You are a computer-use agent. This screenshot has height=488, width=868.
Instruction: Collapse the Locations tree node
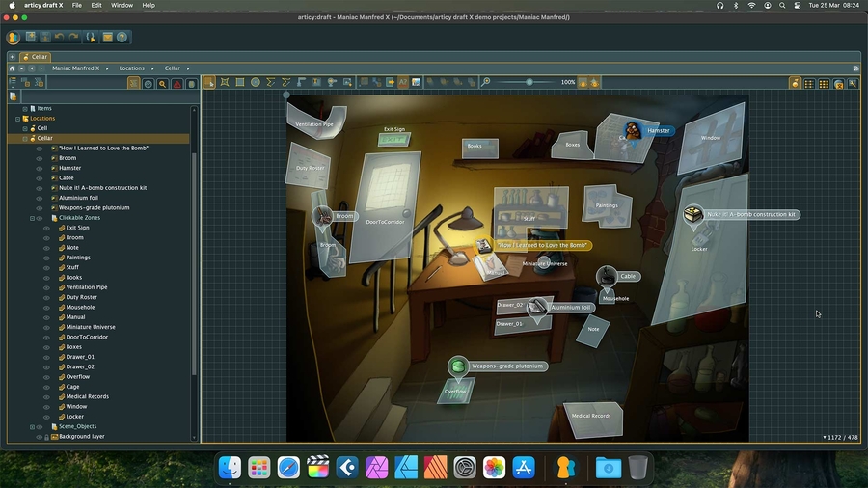(17, 119)
